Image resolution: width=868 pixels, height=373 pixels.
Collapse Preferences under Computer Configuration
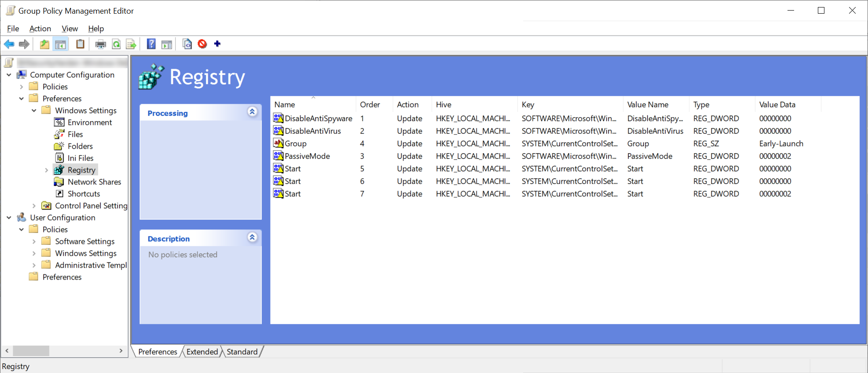[x=21, y=99]
